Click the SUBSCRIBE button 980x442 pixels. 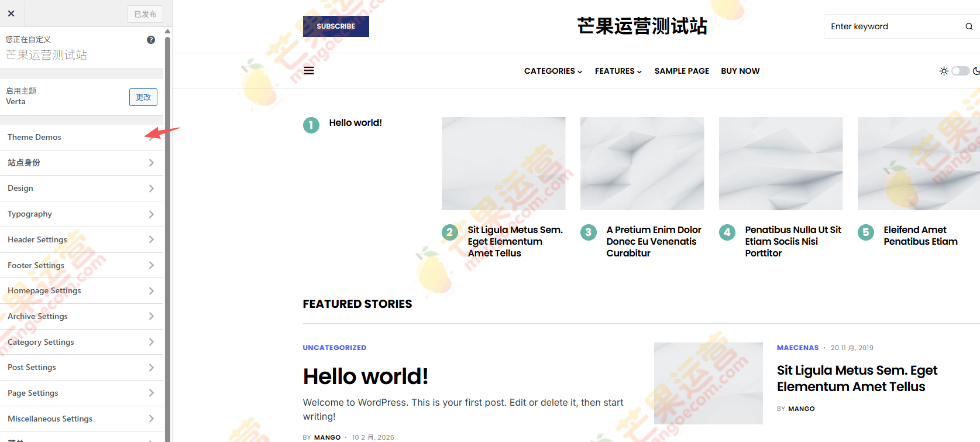336,26
